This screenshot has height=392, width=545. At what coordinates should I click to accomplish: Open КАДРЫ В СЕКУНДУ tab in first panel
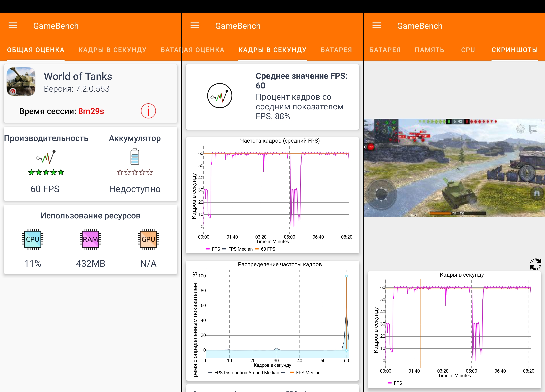tap(112, 50)
